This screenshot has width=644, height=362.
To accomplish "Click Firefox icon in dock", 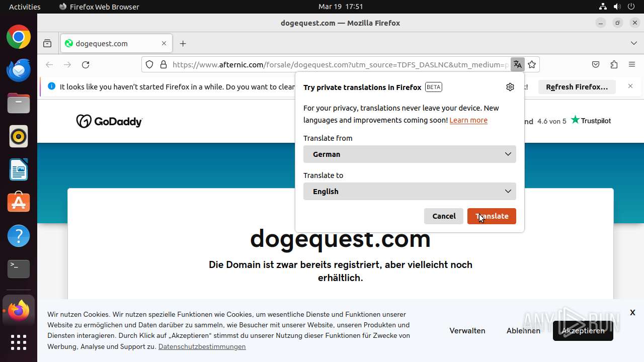I will pos(19,310).
